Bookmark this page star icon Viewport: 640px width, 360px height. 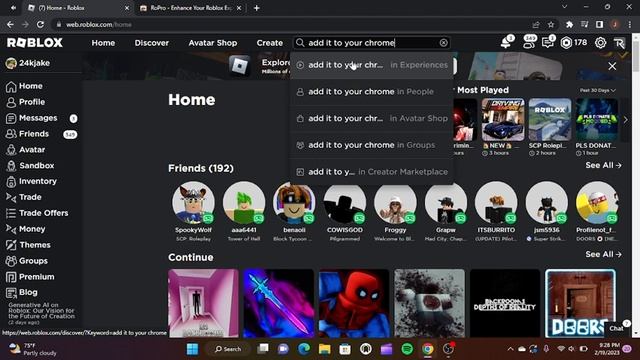[x=551, y=24]
